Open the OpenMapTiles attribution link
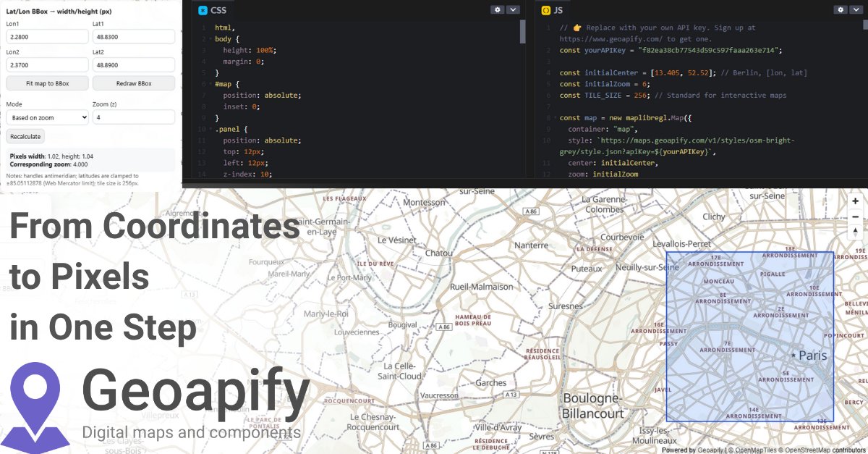The image size is (868, 454). click(753, 450)
